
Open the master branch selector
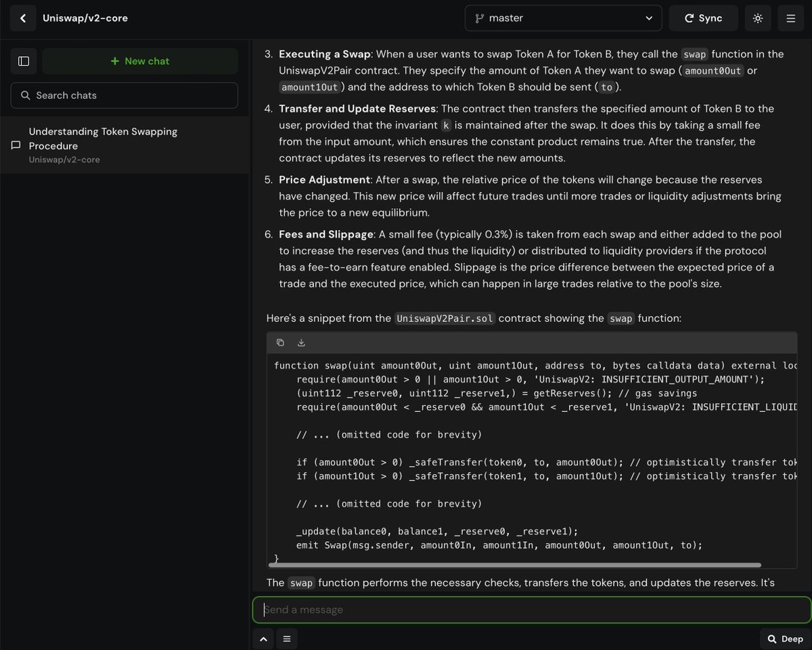563,18
